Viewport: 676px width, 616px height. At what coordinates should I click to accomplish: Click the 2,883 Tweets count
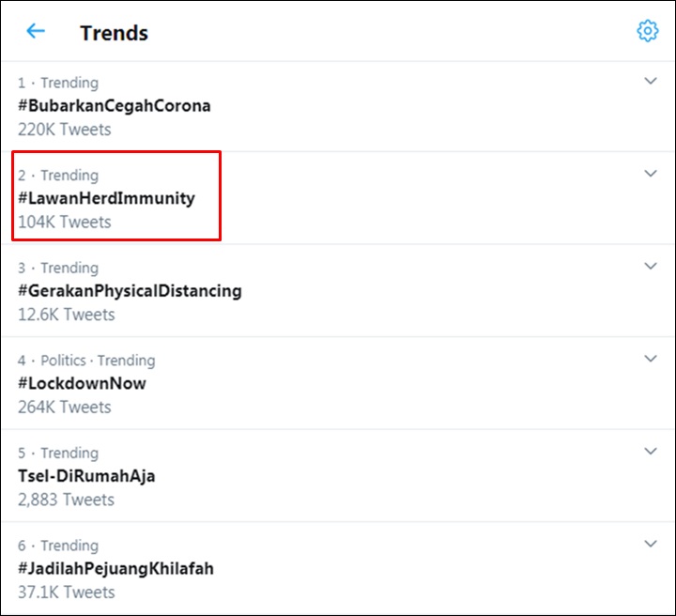(64, 500)
